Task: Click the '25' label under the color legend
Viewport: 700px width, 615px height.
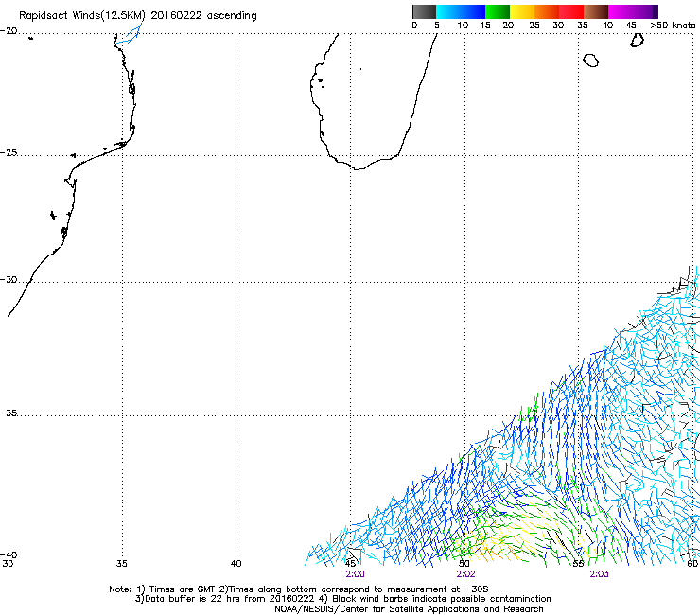Action: coord(534,26)
